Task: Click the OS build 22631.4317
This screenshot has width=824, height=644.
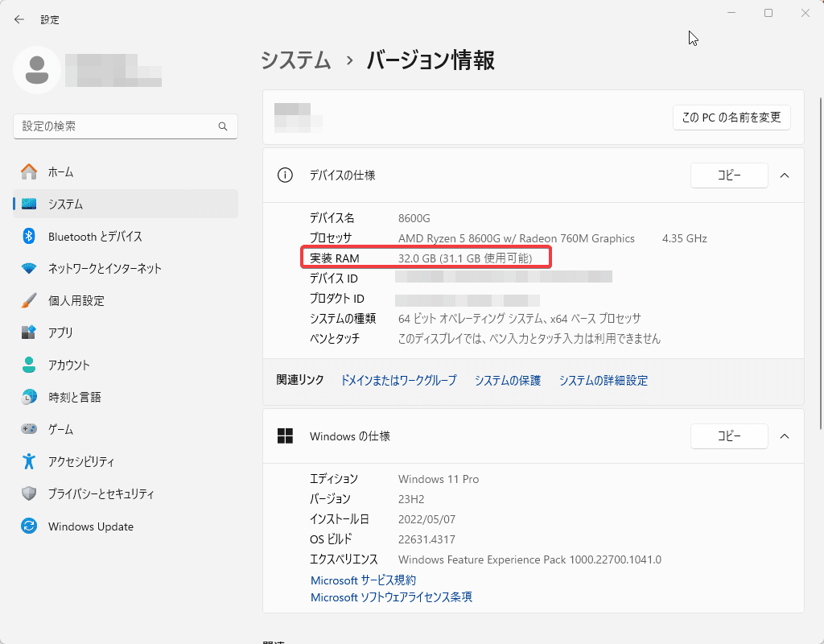Action: pyautogui.click(x=426, y=539)
